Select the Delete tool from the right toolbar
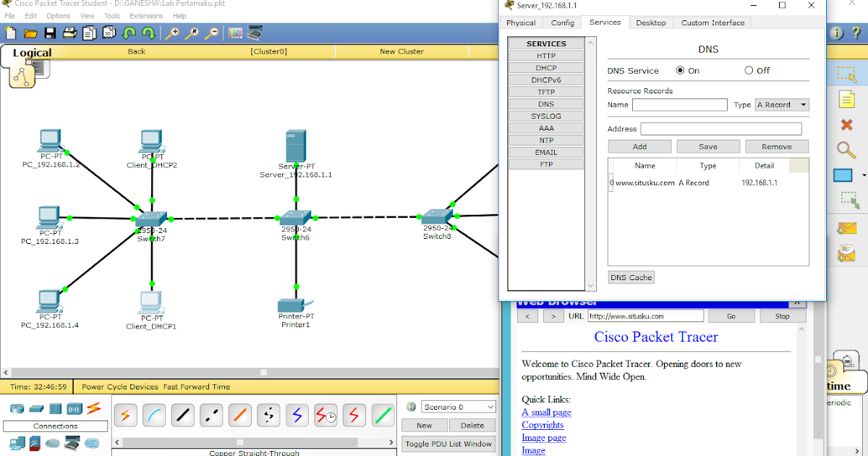 point(847,123)
